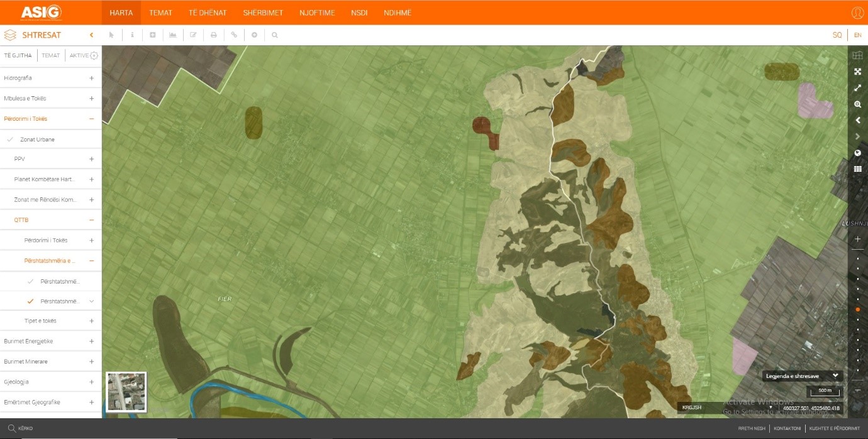Image resolution: width=868 pixels, height=439 pixels.
Task: Toggle the Zonat Urbane layer checkmark
Action: (x=9, y=139)
